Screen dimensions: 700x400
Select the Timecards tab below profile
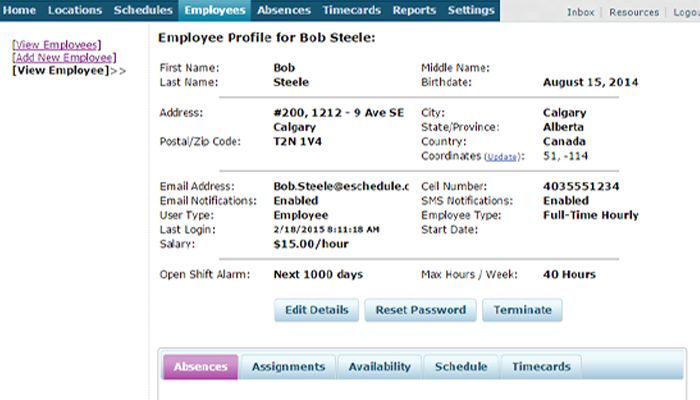click(541, 367)
